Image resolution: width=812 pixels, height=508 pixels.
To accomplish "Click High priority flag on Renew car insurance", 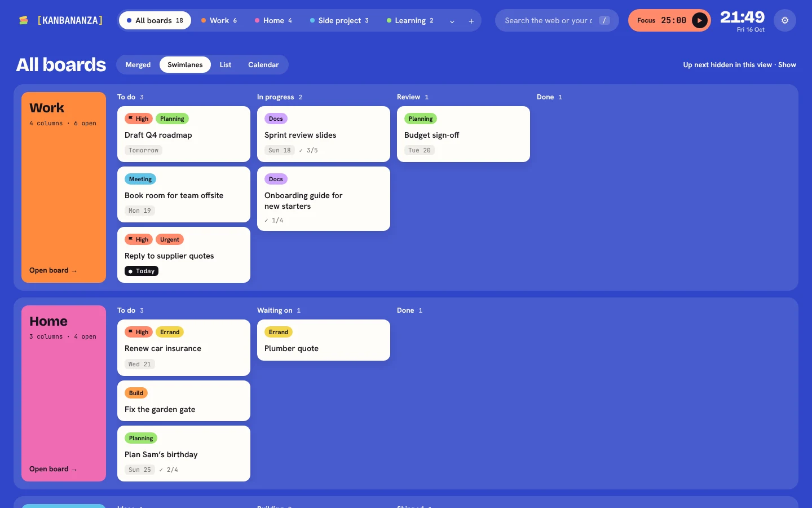I will click(139, 332).
